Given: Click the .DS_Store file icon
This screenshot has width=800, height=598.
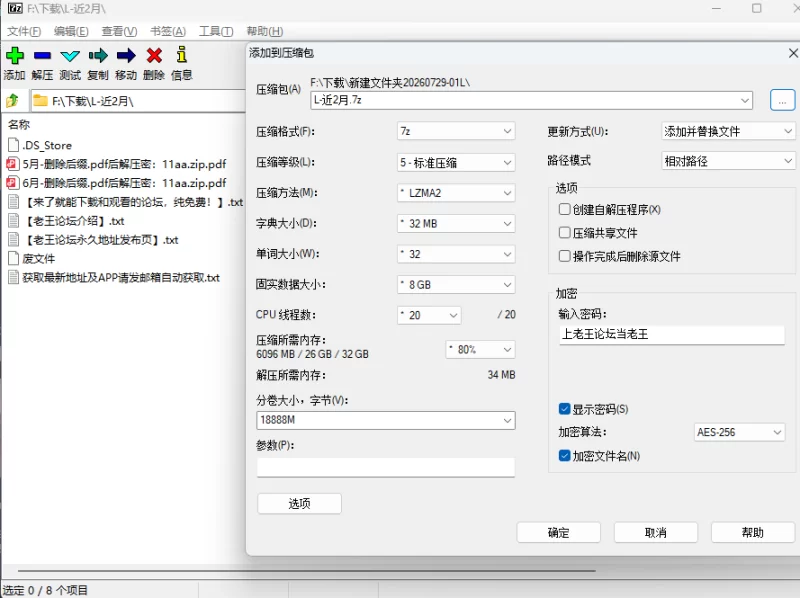Looking at the screenshot, I should (x=13, y=145).
